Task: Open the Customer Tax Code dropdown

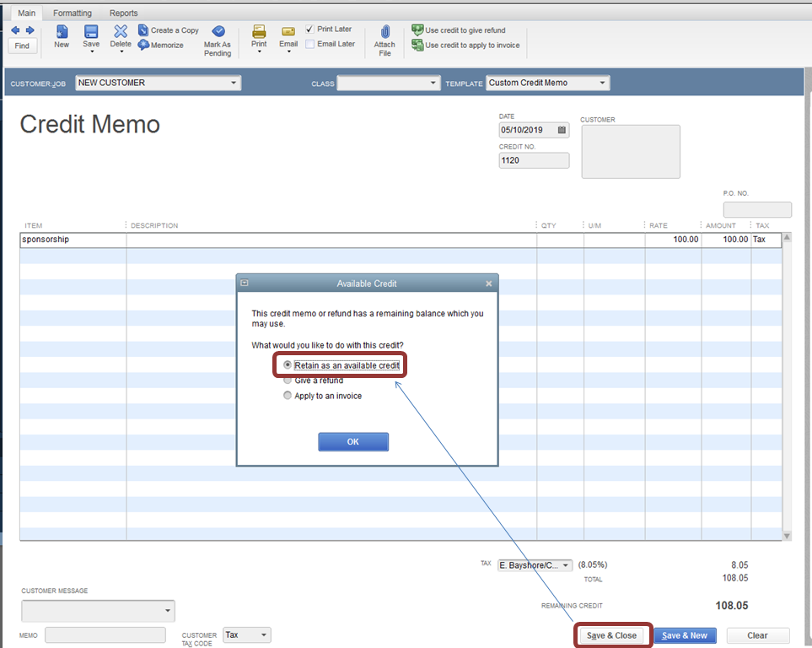Action: click(x=264, y=635)
